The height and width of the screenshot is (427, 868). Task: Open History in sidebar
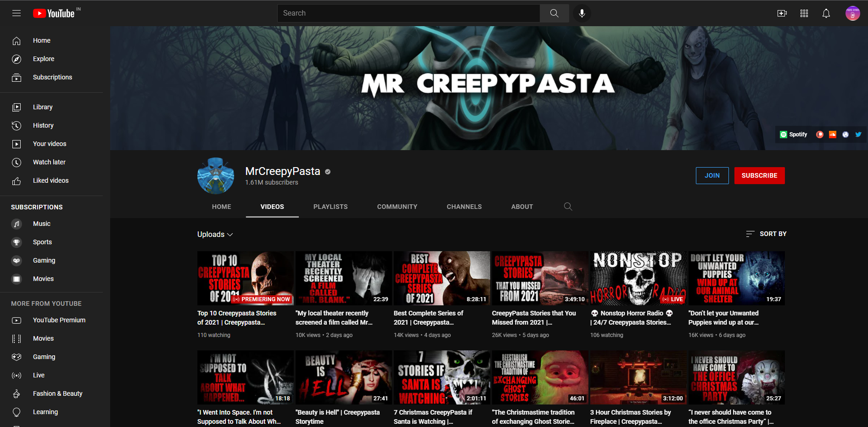point(51,125)
